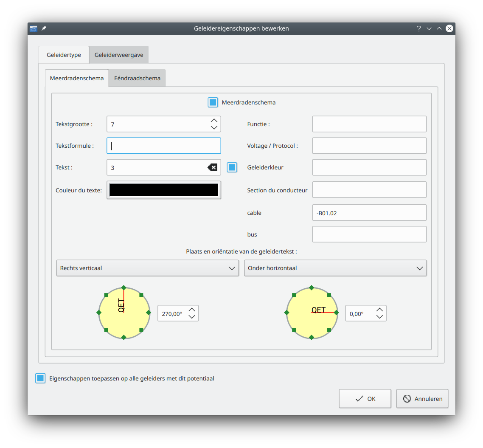Open the Onder horizontaal dropdown
The image size is (483, 448).
coord(335,268)
